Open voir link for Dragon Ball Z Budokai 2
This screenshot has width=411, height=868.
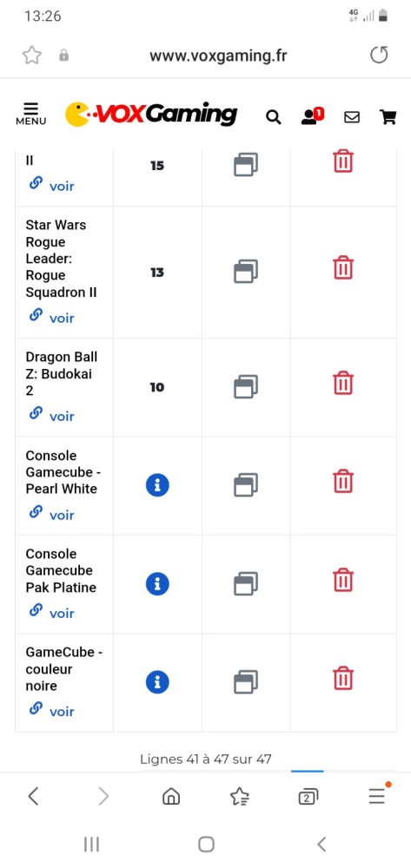coord(52,415)
